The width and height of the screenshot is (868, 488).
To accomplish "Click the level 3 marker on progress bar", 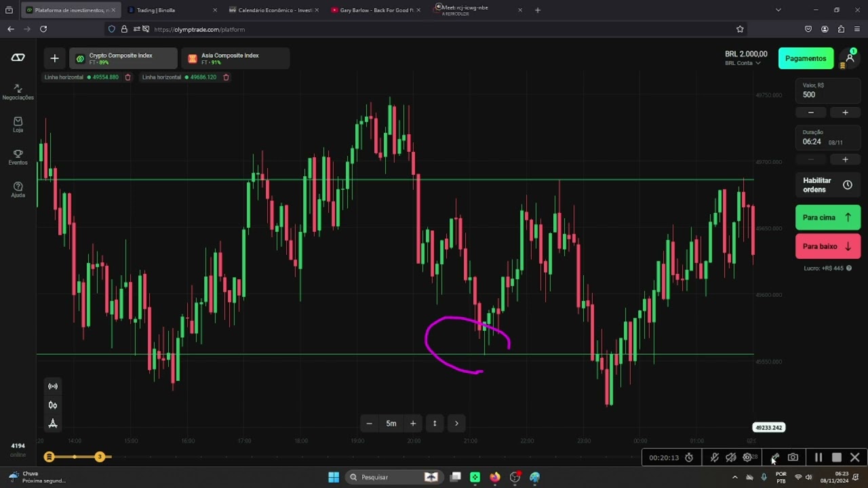I will tap(100, 457).
